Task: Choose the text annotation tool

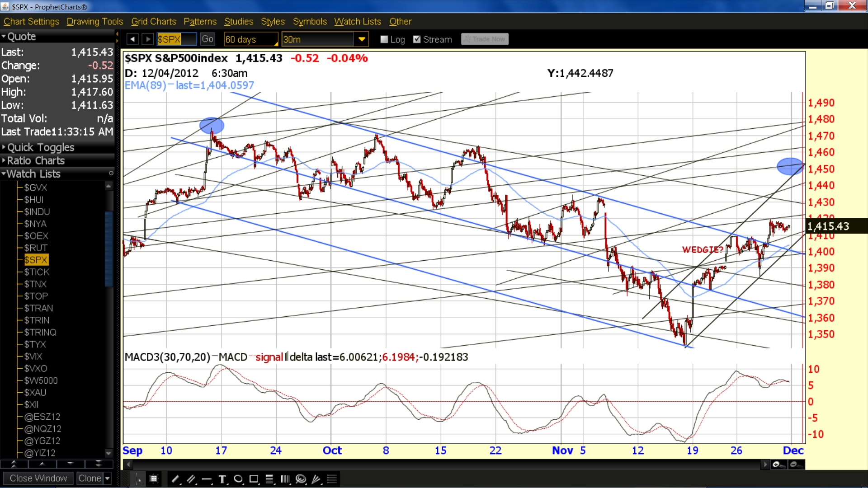Action: pos(222,479)
